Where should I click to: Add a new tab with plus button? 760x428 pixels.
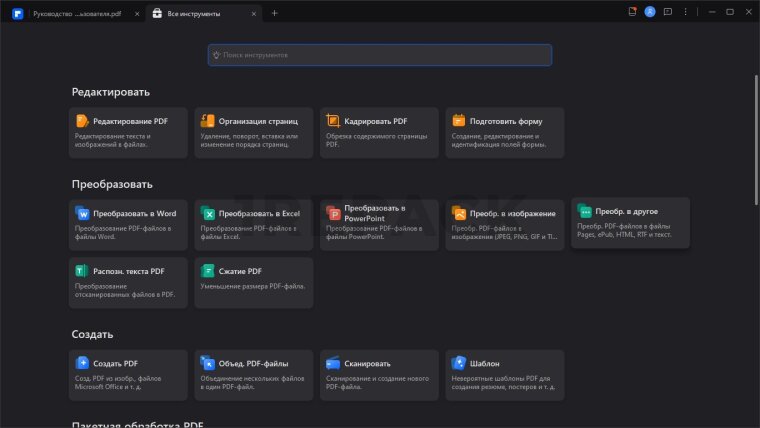[275, 13]
